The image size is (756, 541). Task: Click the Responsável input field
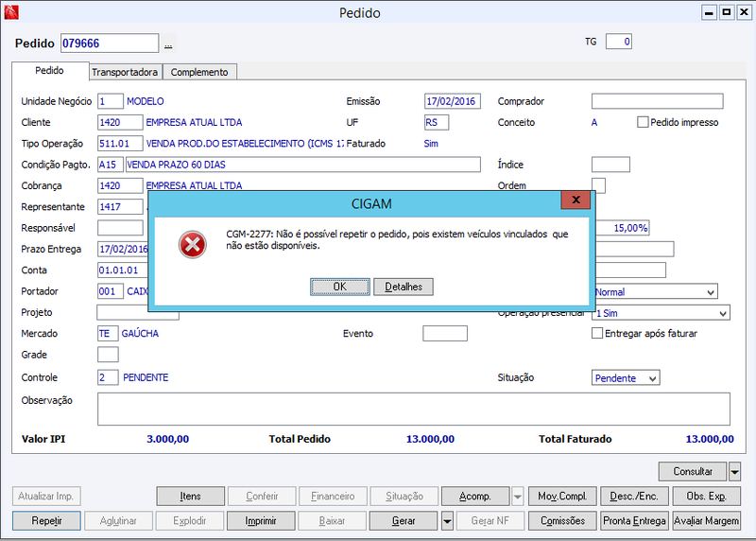pos(120,228)
